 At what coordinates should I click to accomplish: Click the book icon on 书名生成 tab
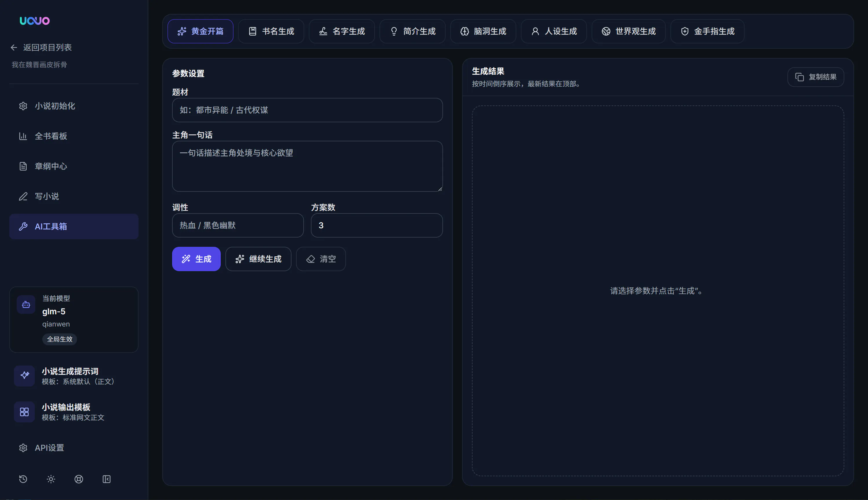coord(253,31)
